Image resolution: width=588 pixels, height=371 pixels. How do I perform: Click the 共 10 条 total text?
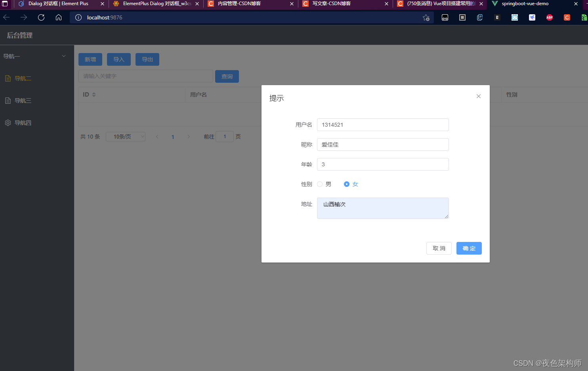point(90,137)
